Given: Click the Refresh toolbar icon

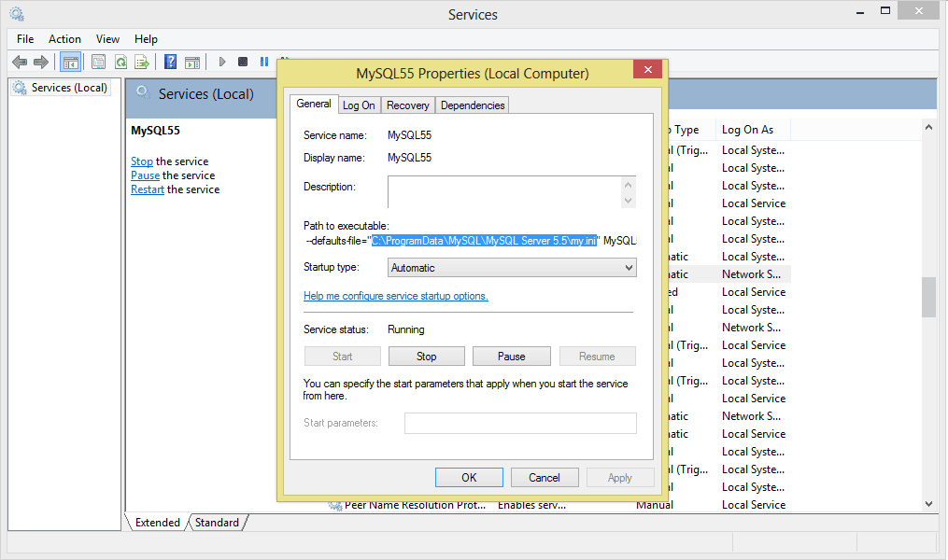Looking at the screenshot, I should (120, 62).
